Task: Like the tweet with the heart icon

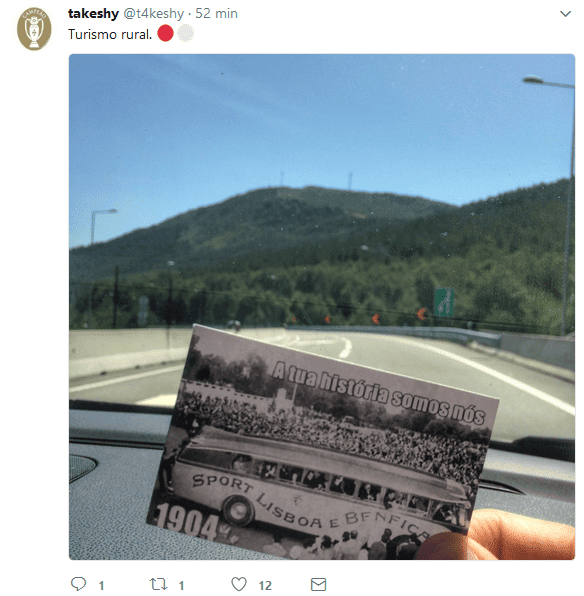Action: pos(239,584)
